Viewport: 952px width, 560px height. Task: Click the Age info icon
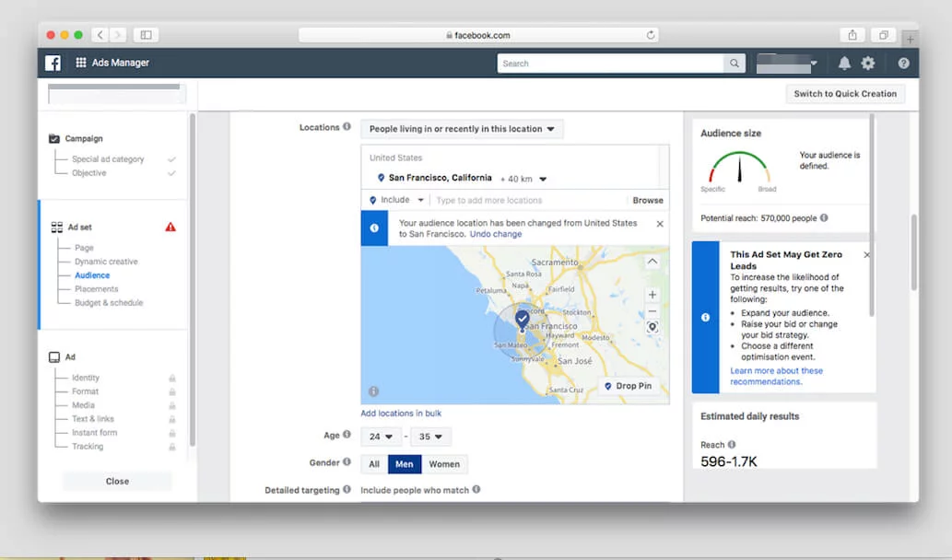pos(347,435)
